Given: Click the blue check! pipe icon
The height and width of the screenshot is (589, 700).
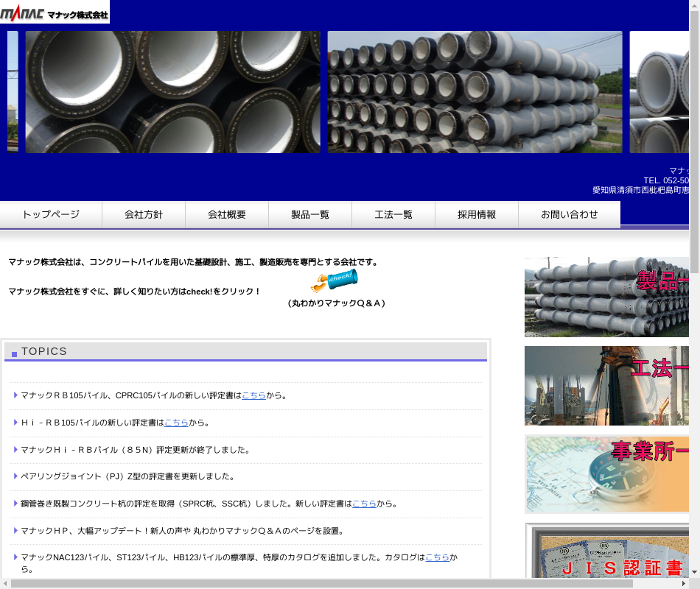Looking at the screenshot, I should coord(335,281).
